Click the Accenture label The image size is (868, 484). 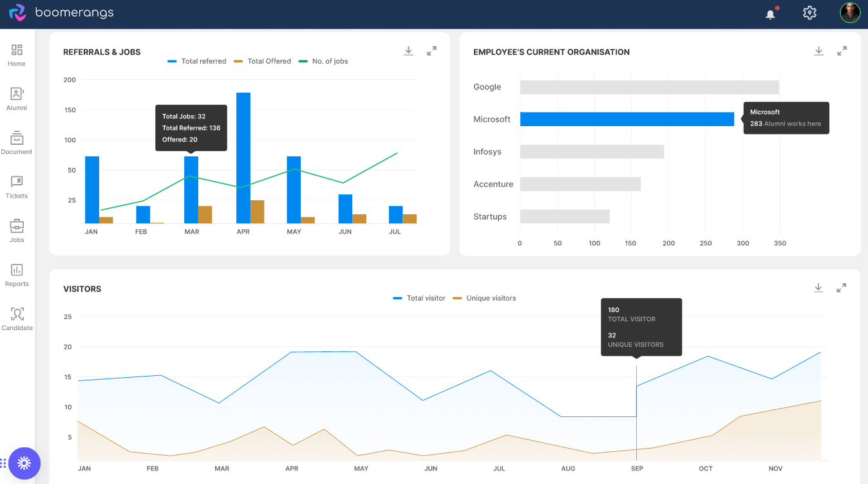(493, 184)
